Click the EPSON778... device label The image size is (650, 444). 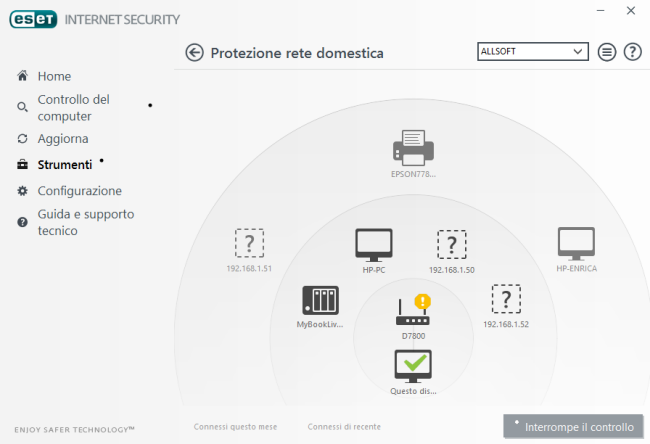coord(413,174)
